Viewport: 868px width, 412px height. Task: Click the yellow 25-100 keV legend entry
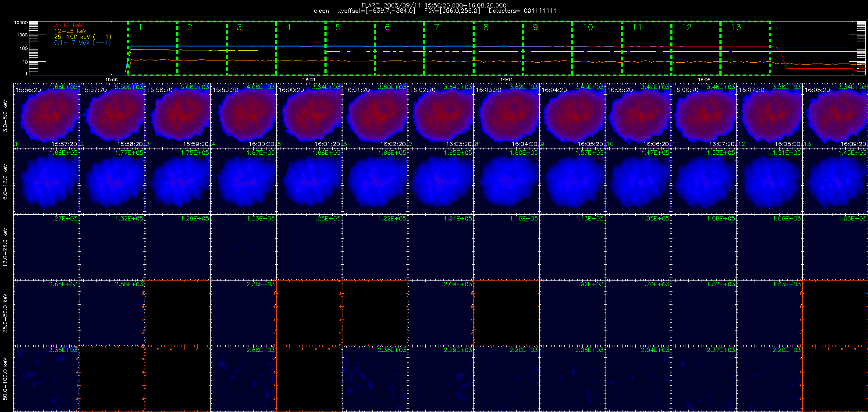click(82, 37)
